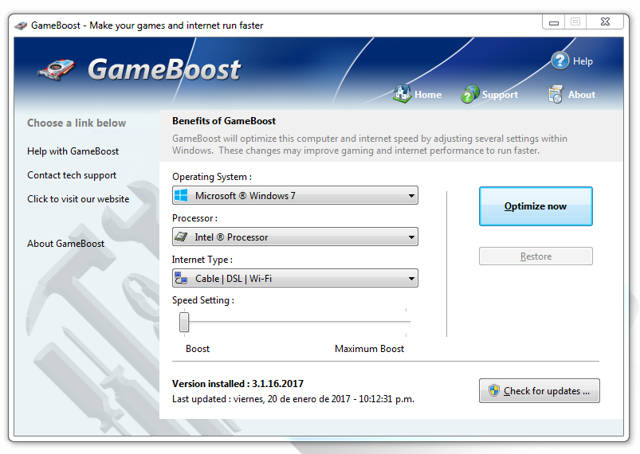
Task: Click the About document icon
Action: click(x=556, y=94)
